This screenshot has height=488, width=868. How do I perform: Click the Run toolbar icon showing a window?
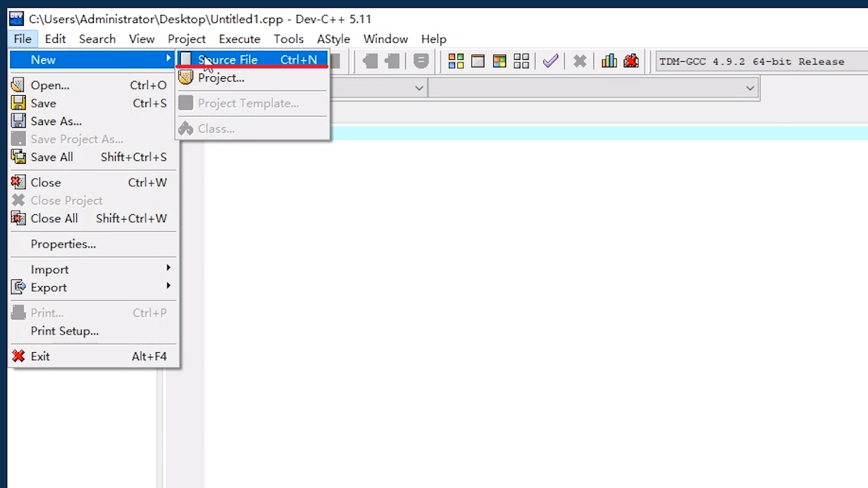click(478, 61)
